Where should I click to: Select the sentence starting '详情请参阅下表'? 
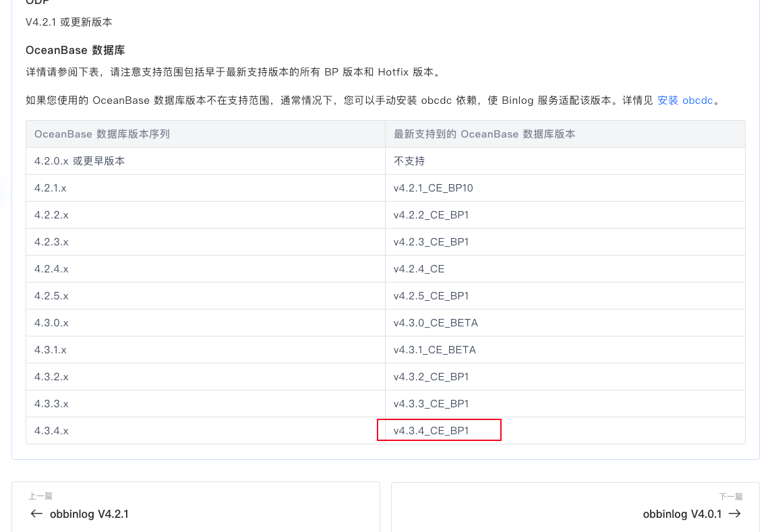234,72
